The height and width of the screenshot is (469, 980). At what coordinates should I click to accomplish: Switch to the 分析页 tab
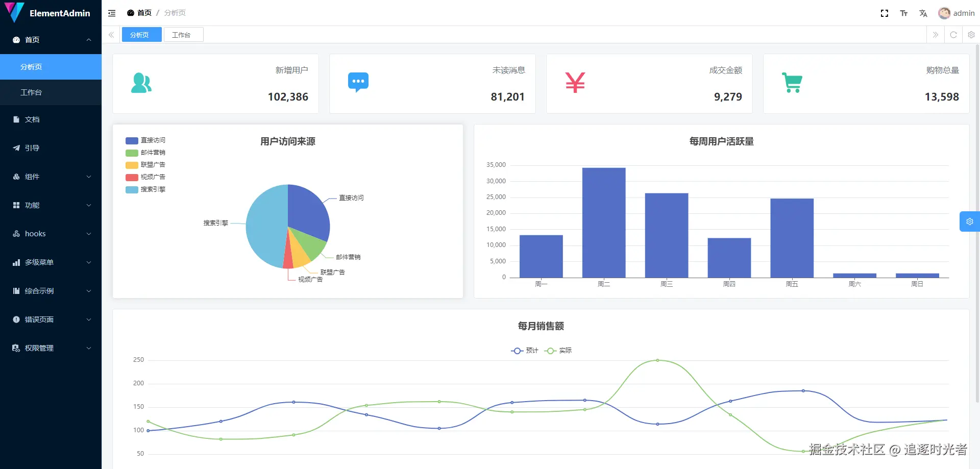(142, 35)
